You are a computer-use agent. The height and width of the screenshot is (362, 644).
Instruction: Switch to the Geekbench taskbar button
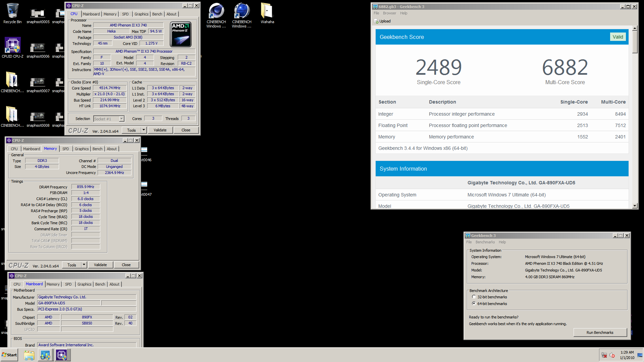tap(45, 355)
